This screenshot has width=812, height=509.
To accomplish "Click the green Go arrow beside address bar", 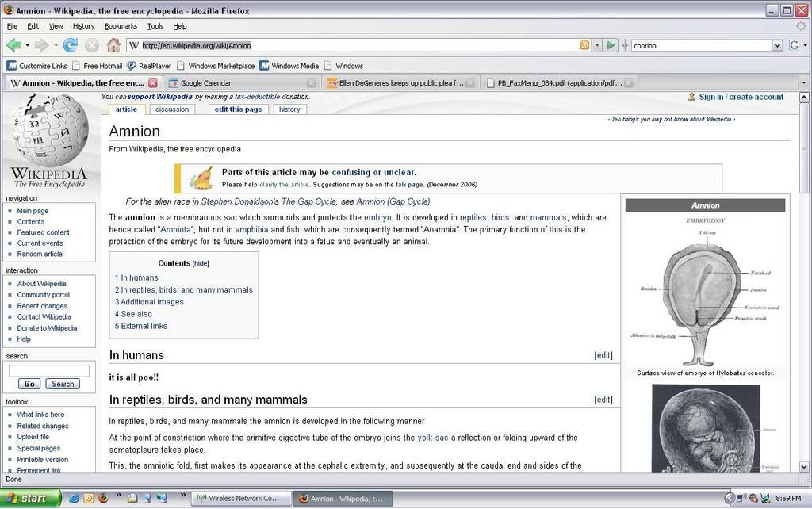I will coord(611,45).
